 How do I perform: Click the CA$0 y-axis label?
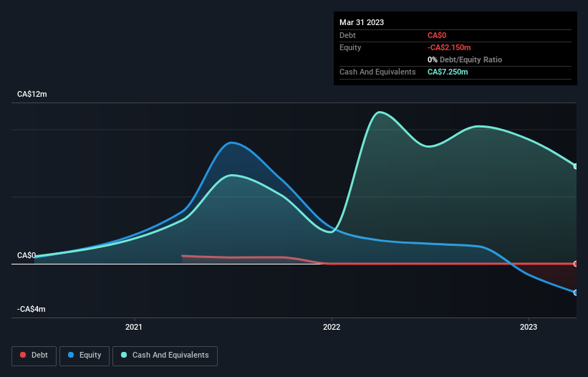click(26, 255)
